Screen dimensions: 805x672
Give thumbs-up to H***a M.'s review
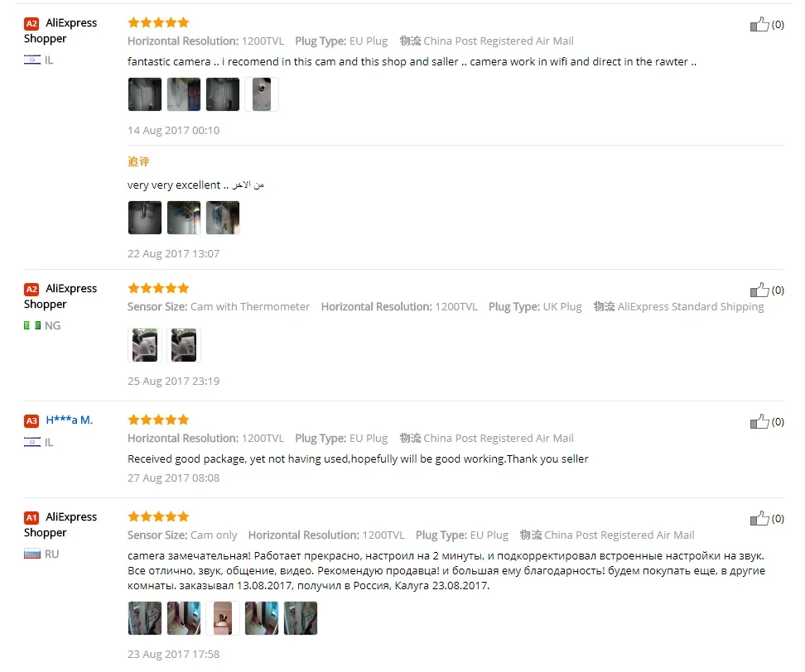pos(759,422)
